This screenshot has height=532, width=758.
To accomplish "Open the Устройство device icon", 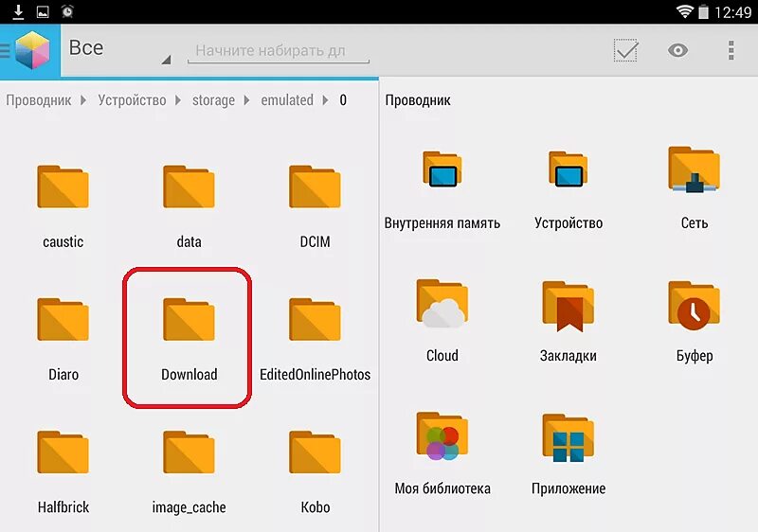I will pyautogui.click(x=568, y=168).
